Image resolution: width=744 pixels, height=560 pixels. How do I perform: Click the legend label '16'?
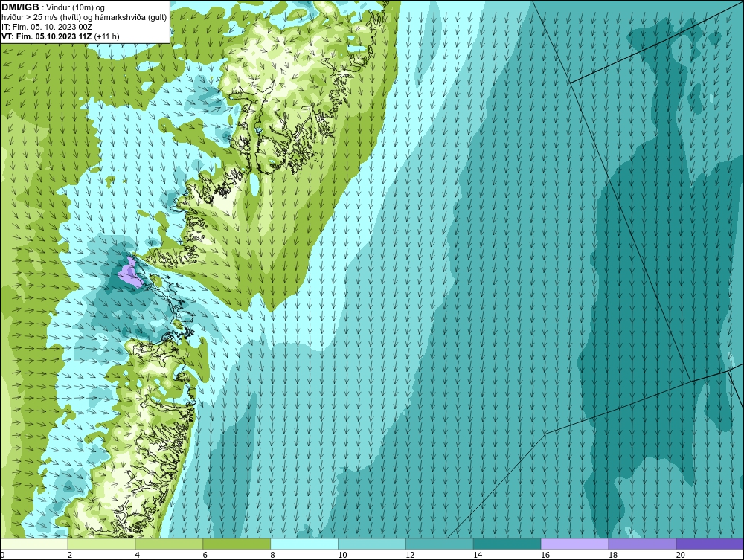pos(545,555)
